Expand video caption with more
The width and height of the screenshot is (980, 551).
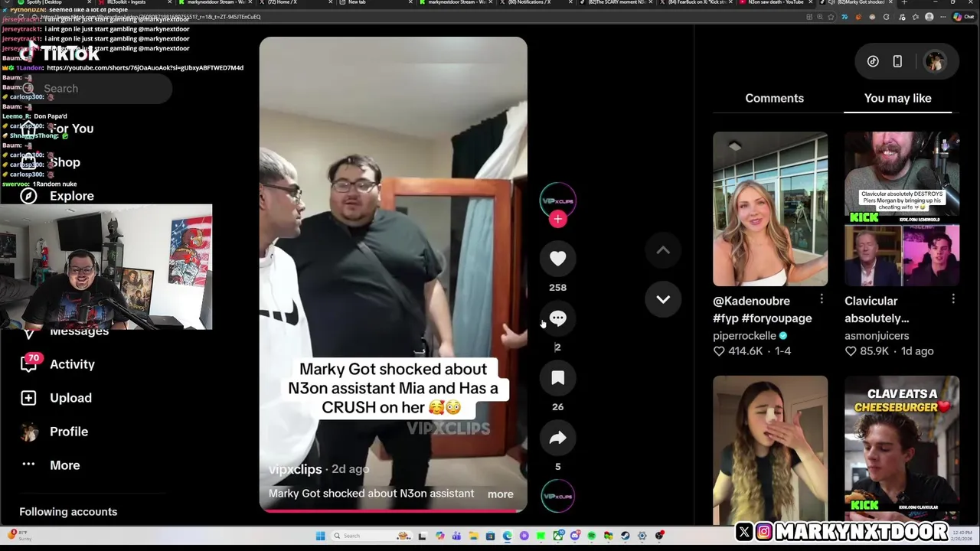point(500,494)
